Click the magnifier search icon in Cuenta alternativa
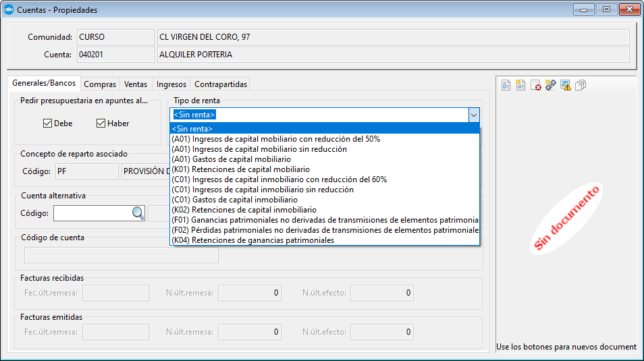 click(x=138, y=213)
